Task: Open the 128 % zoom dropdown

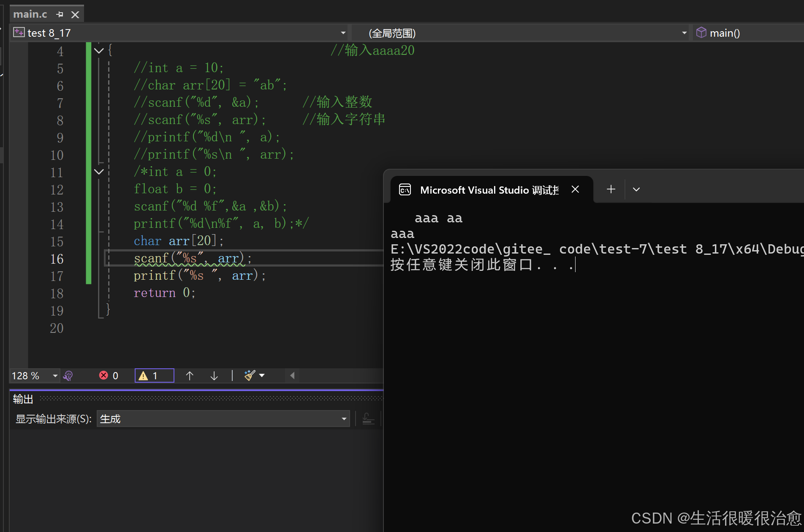Action: coord(35,375)
